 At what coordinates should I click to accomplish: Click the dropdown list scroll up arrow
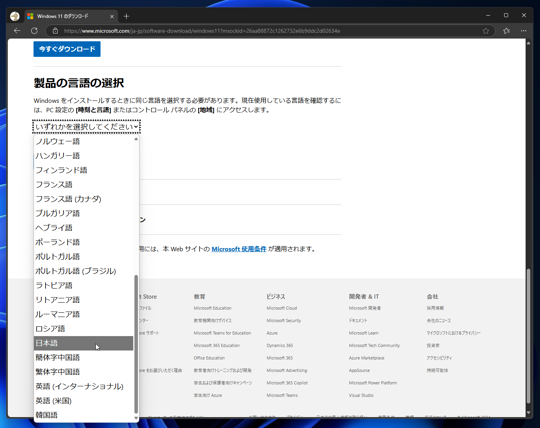[x=136, y=139]
